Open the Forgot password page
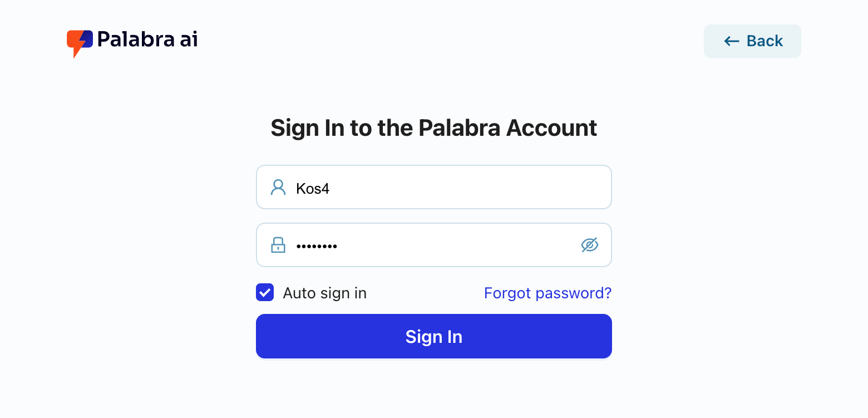868x418 pixels. pos(548,293)
